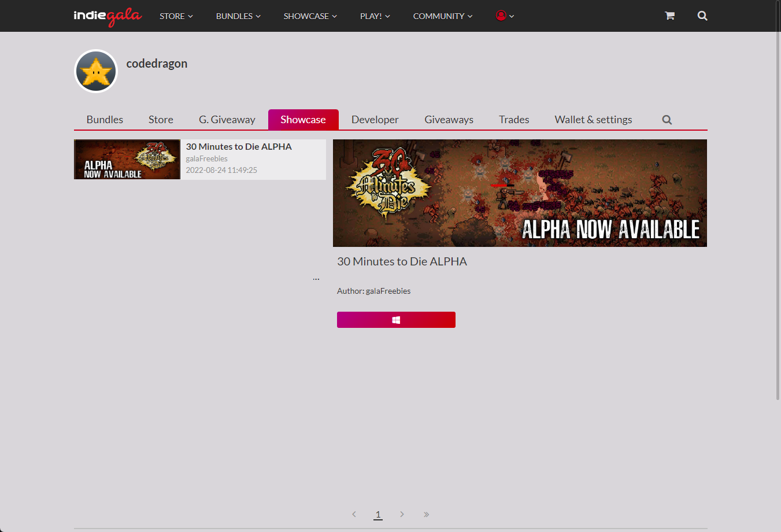Select page 1 in pagination
Image resolution: width=781 pixels, height=532 pixels.
pyautogui.click(x=378, y=514)
